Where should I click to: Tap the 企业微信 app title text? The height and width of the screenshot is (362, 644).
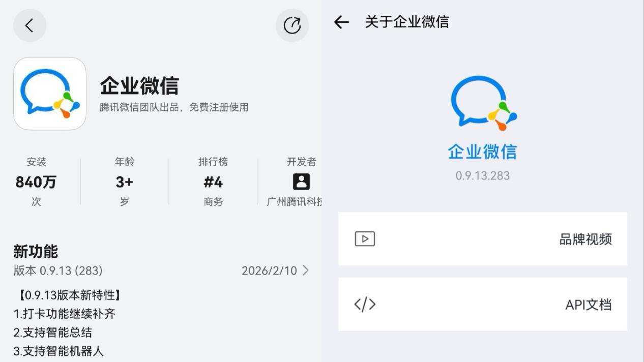pyautogui.click(x=138, y=86)
